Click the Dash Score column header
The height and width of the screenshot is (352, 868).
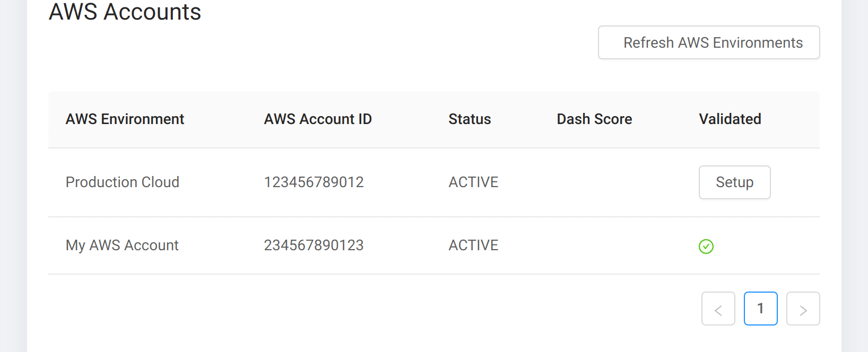[x=595, y=119]
